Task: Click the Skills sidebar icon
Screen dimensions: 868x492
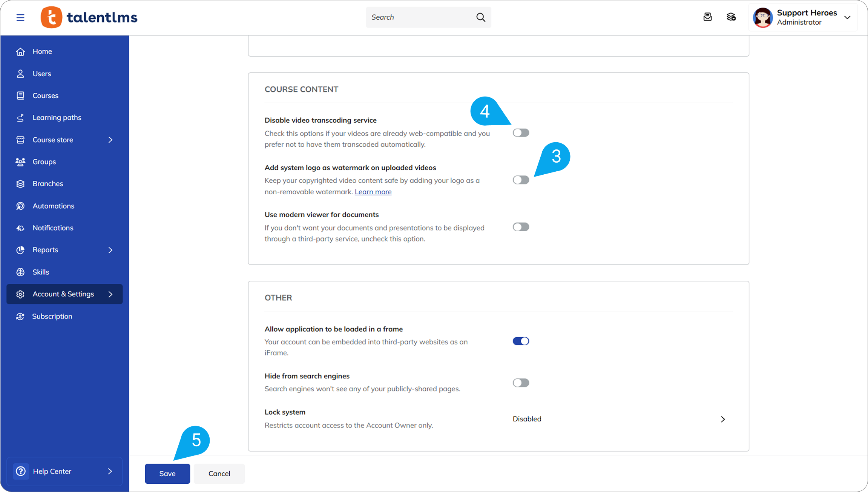Action: coord(20,272)
